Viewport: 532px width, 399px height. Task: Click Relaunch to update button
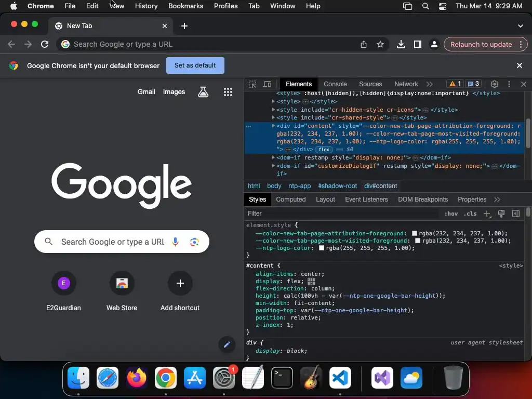click(x=481, y=45)
